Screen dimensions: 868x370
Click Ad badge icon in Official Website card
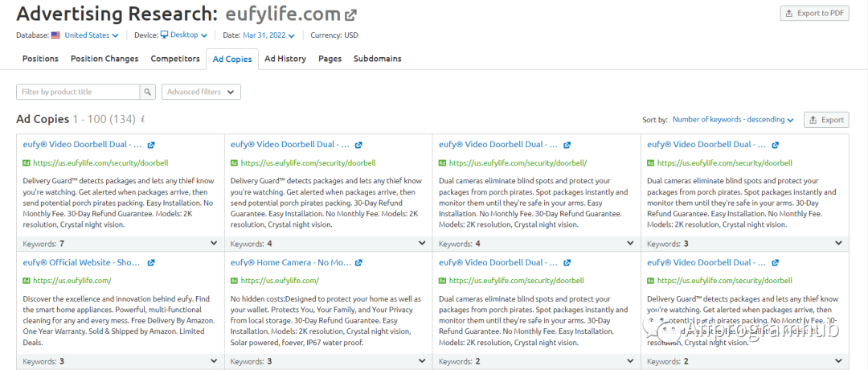click(x=27, y=281)
